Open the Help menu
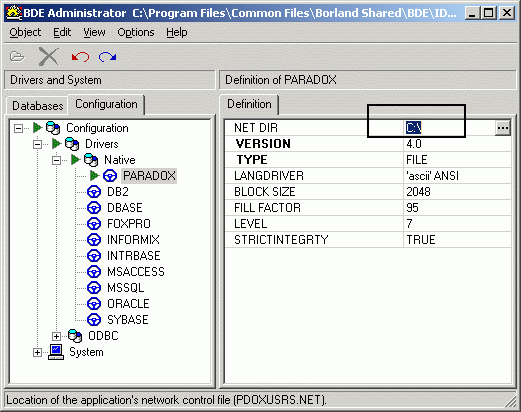 pos(177,32)
